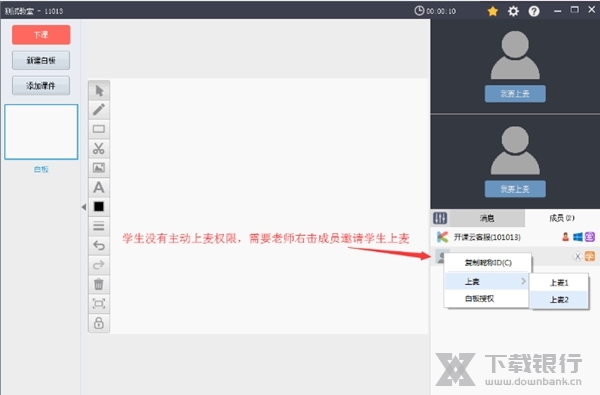Select member 开课云客服(101013)

coord(515,237)
